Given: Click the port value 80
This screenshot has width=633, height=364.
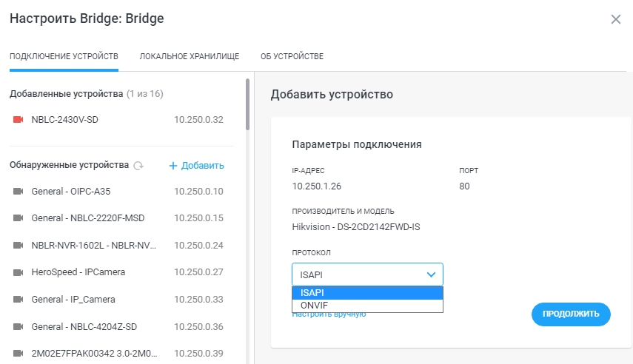Looking at the screenshot, I should (464, 186).
